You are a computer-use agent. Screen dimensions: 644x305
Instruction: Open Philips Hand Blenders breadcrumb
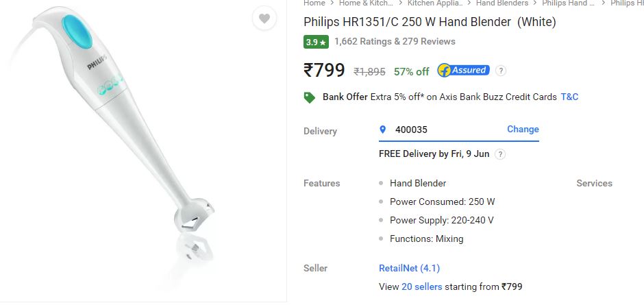[x=569, y=3]
